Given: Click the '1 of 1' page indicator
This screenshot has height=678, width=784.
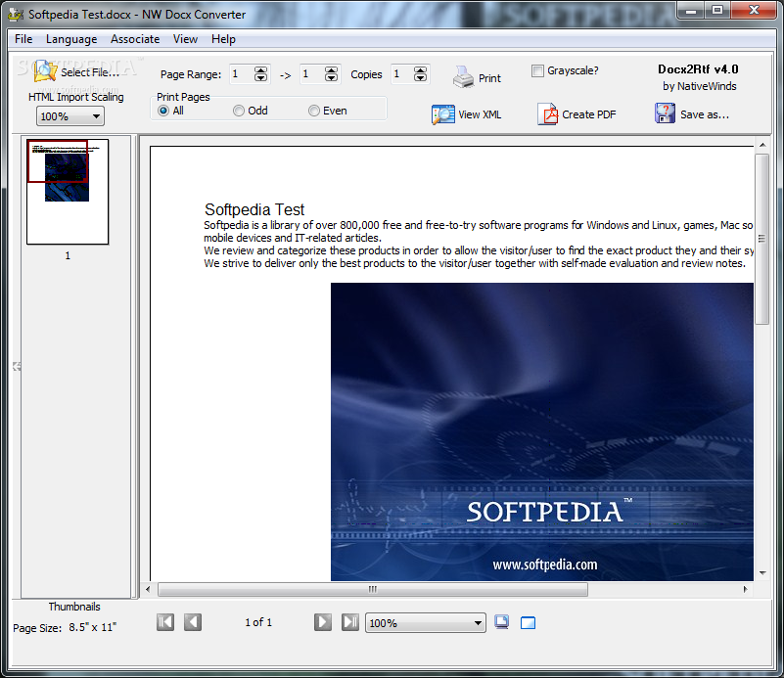Looking at the screenshot, I should click(258, 622).
